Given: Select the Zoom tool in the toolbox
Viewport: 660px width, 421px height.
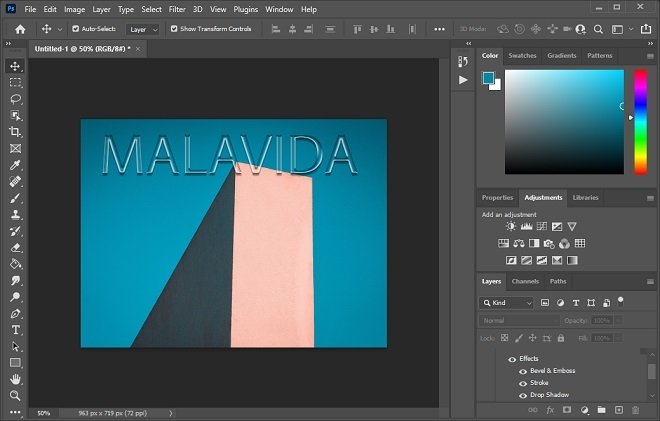Looking at the screenshot, I should click(15, 395).
